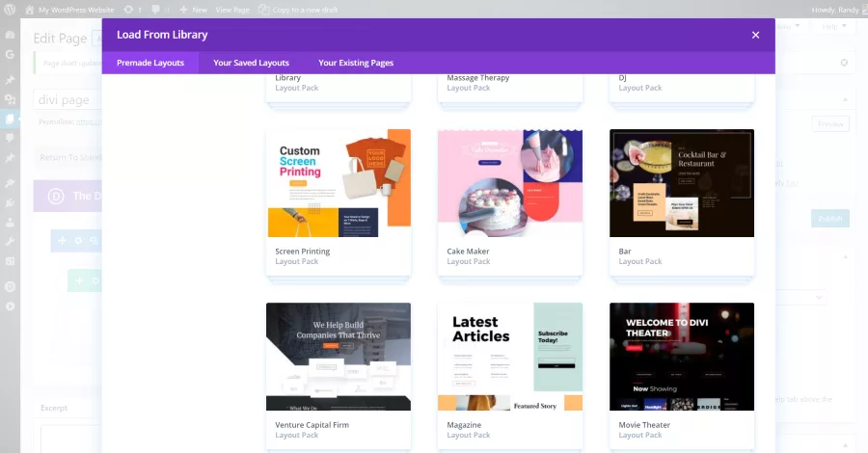868x453 pixels.
Task: Collapse the Publish panel with its arrow
Action: coord(845,99)
